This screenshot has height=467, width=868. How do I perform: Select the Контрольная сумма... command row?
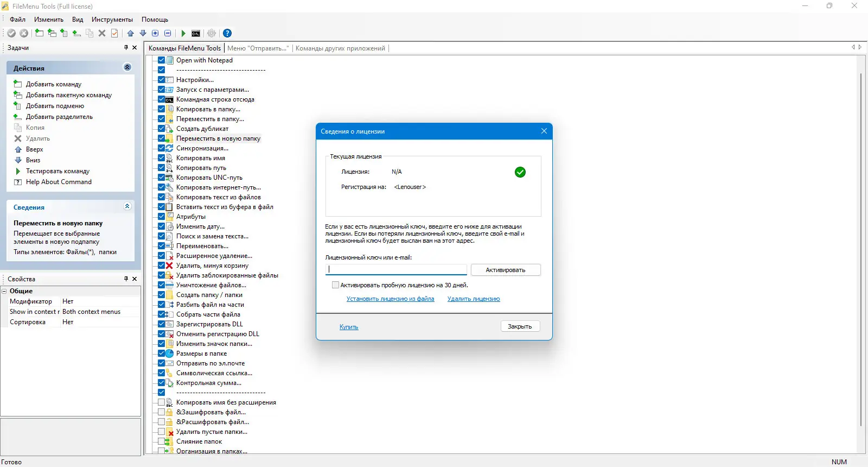click(x=209, y=383)
